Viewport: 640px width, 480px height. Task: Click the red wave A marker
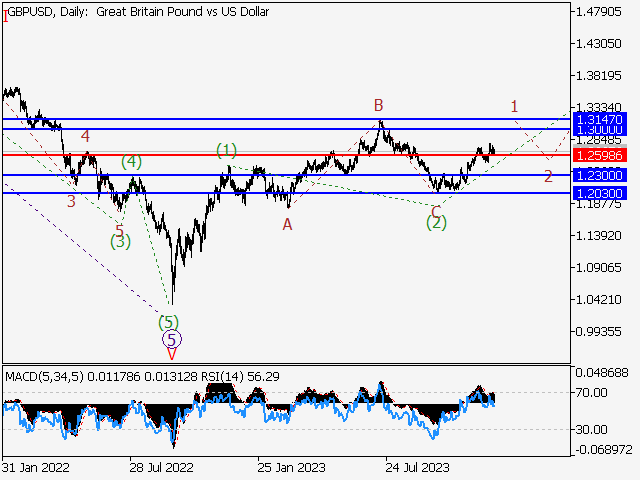(287, 225)
